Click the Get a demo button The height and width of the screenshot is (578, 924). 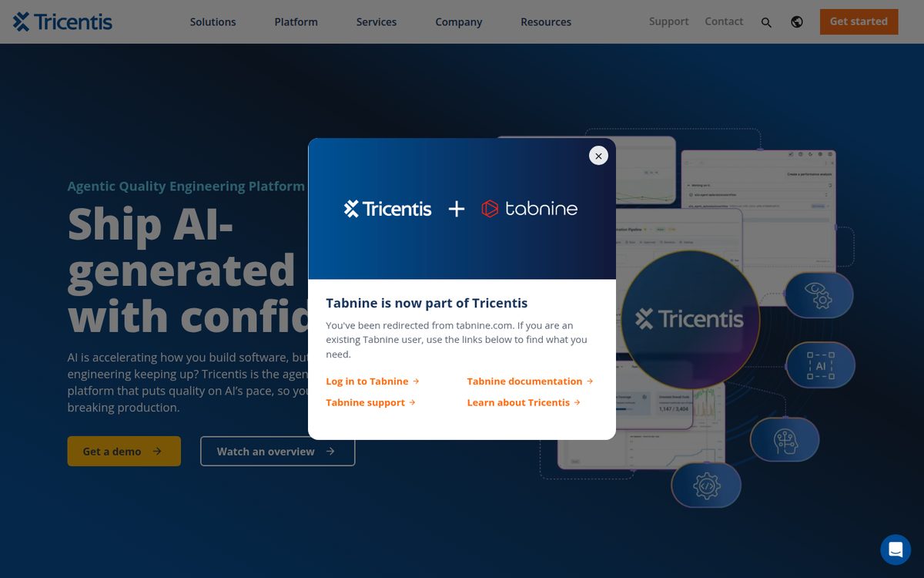tap(124, 452)
